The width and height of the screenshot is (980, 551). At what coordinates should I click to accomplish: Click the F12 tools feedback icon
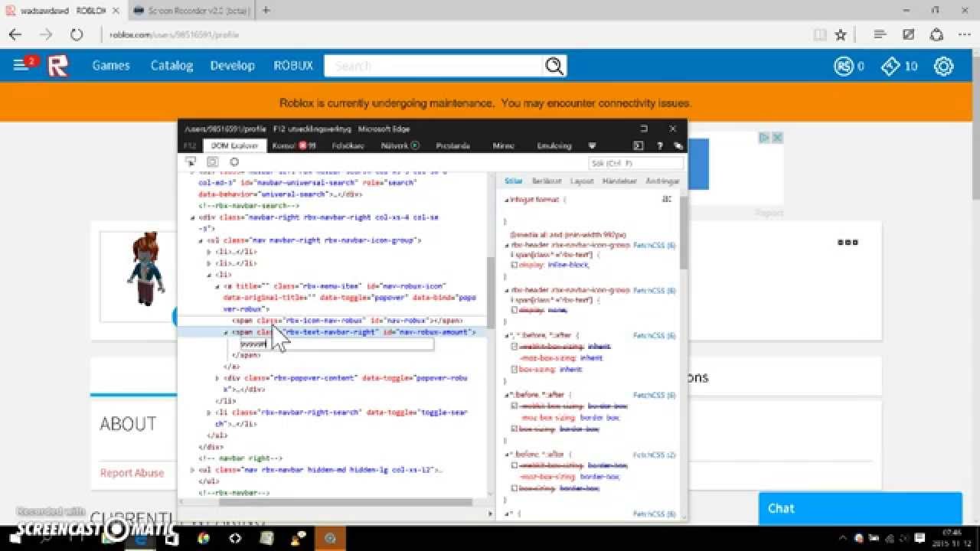(678, 145)
